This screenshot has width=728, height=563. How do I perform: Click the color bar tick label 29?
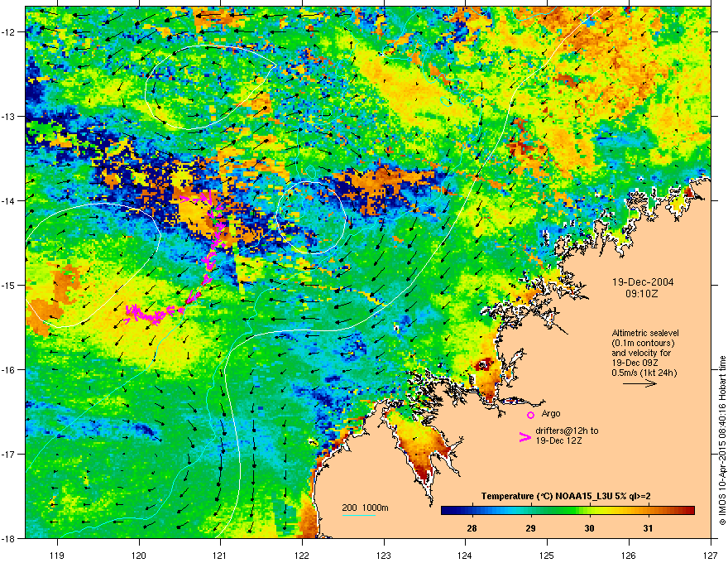tap(530, 528)
